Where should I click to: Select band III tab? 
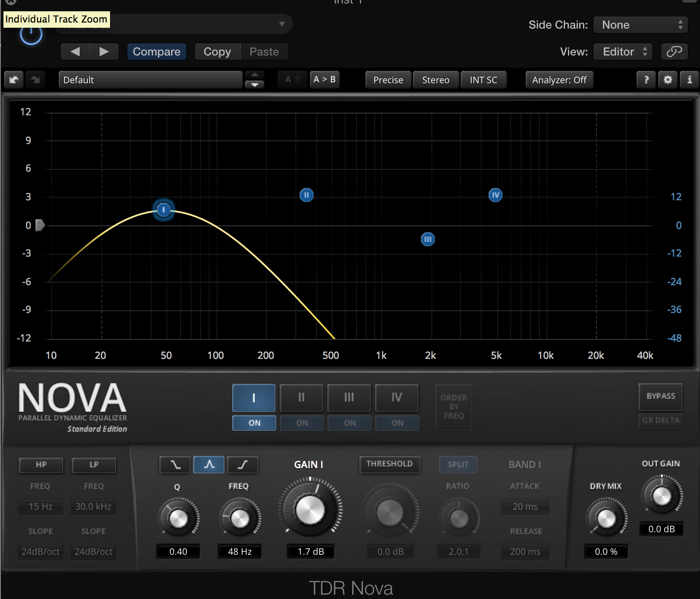(349, 397)
